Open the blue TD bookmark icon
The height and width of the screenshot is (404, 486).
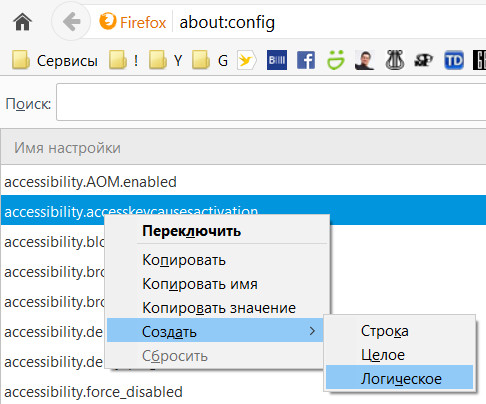point(454,60)
